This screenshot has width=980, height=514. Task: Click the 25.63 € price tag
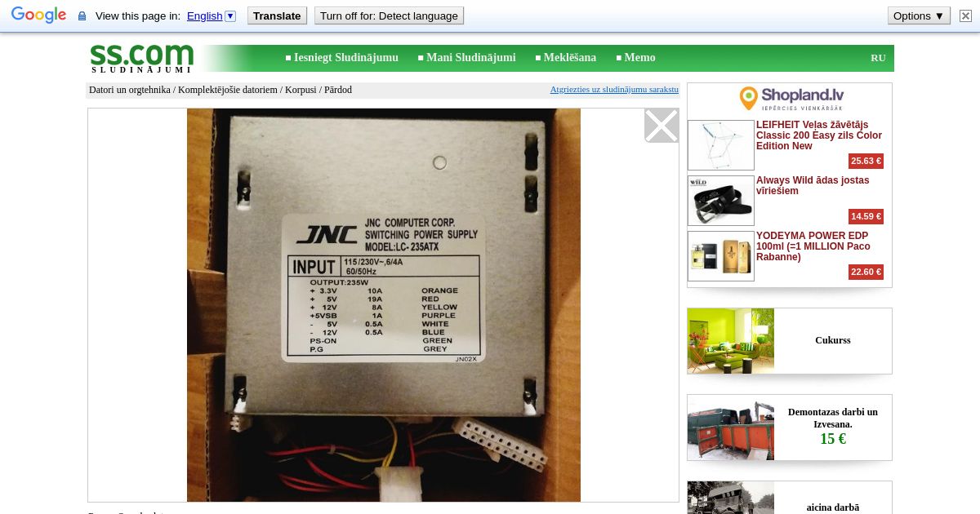(866, 162)
